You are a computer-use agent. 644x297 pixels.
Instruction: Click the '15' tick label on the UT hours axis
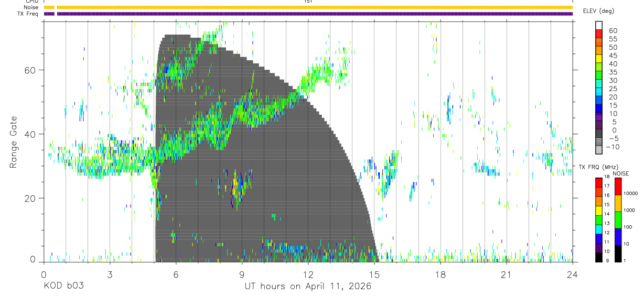[374, 274]
